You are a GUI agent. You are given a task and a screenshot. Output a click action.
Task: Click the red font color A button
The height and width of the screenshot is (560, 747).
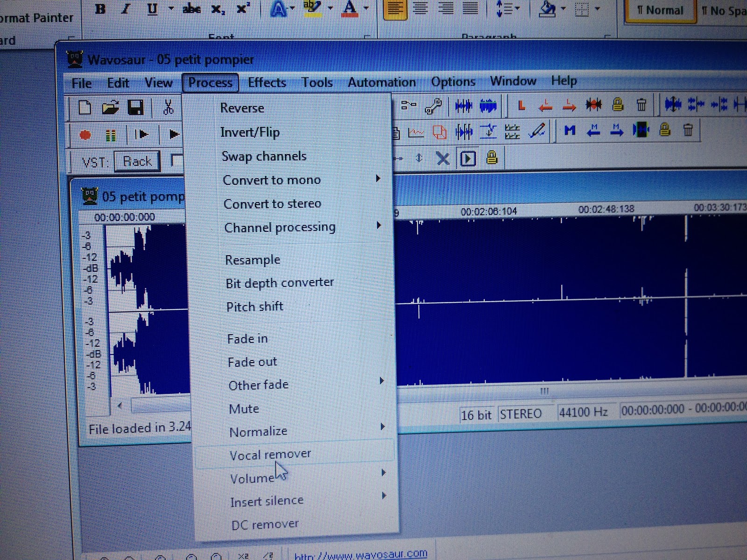tap(350, 8)
